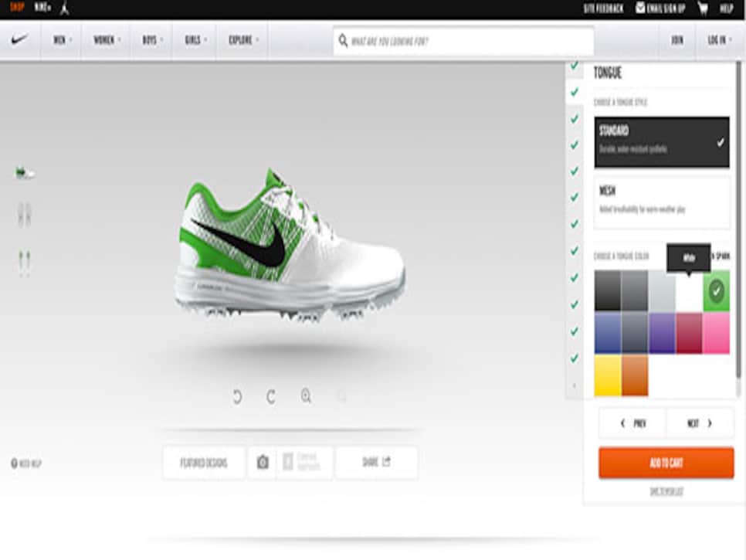Screen dimensions: 746x560
Task: Open the Site Feedback link
Action: [603, 8]
